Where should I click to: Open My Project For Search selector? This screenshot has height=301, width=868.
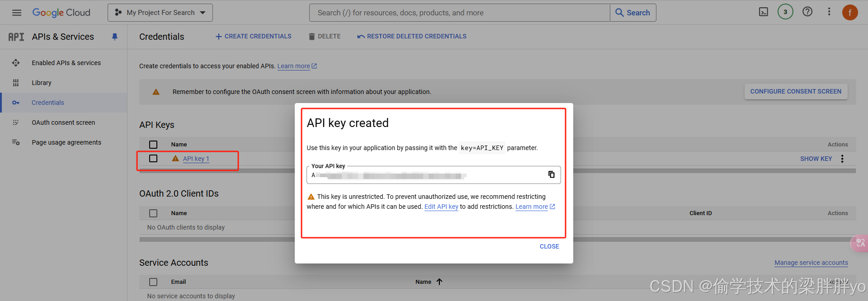[x=160, y=13]
